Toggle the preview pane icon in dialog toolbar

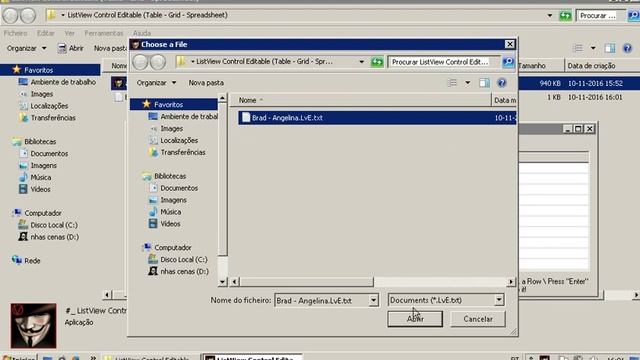pos(484,83)
